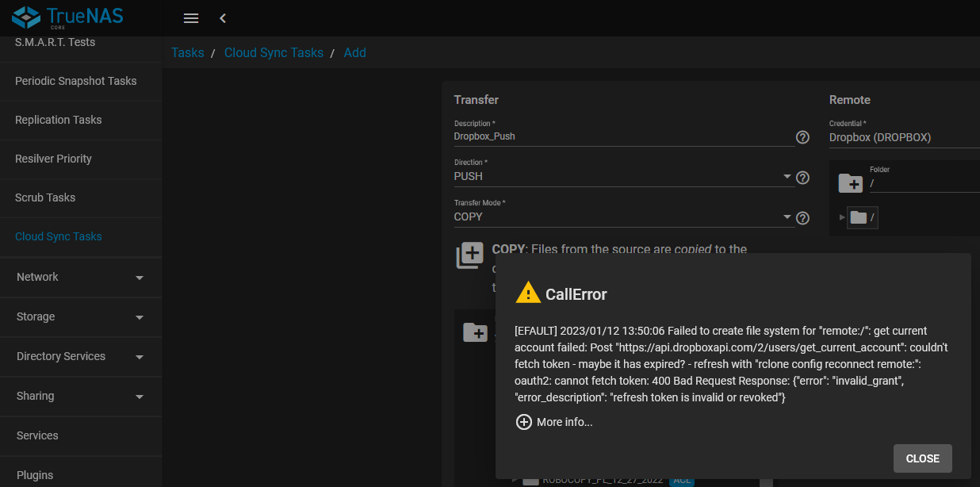Expand More info in error dialog
This screenshot has width=980, height=487.
554,422
